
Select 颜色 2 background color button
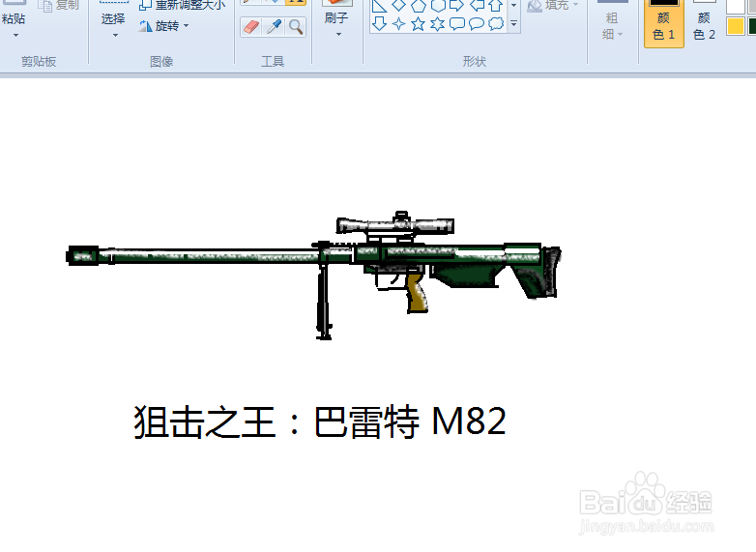[704, 21]
